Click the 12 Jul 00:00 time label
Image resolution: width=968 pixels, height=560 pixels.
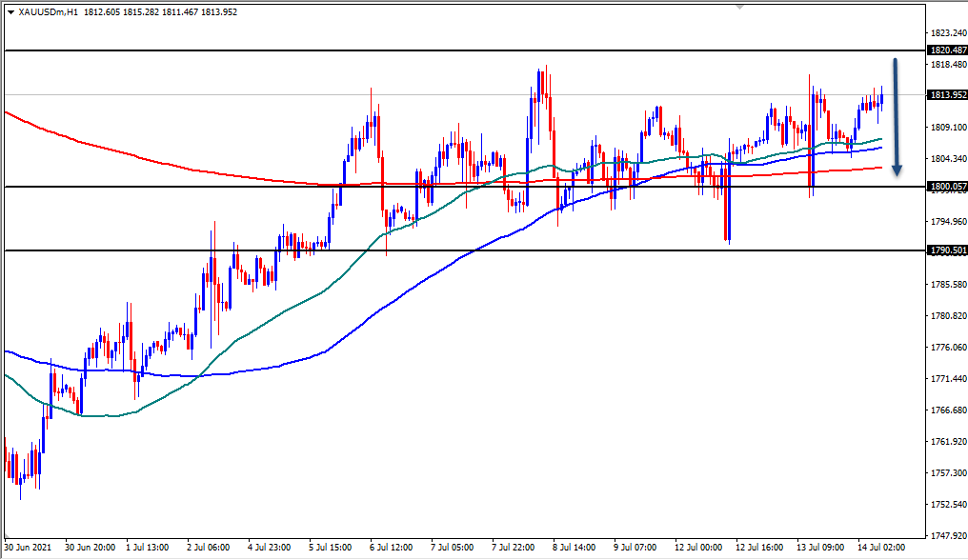coord(698,548)
